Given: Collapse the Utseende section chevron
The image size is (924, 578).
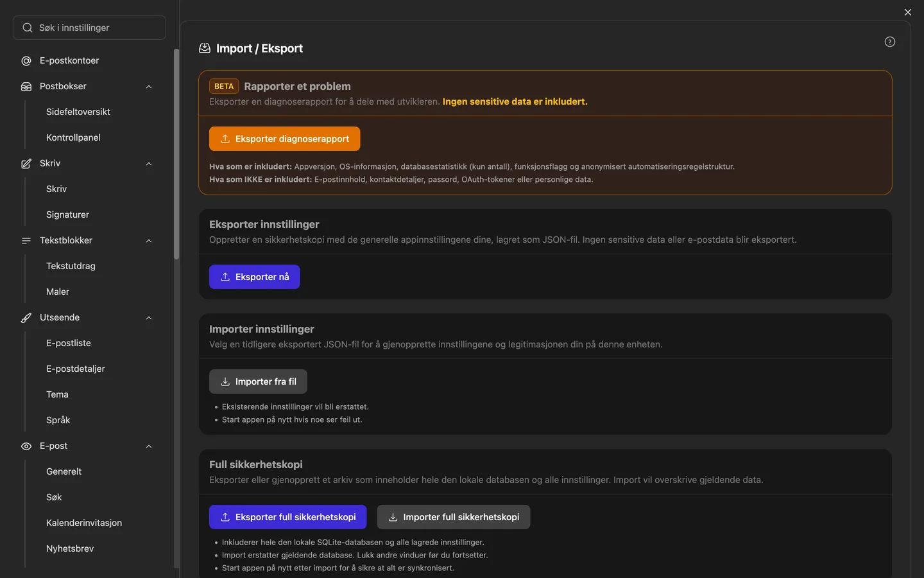Looking at the screenshot, I should (x=149, y=318).
